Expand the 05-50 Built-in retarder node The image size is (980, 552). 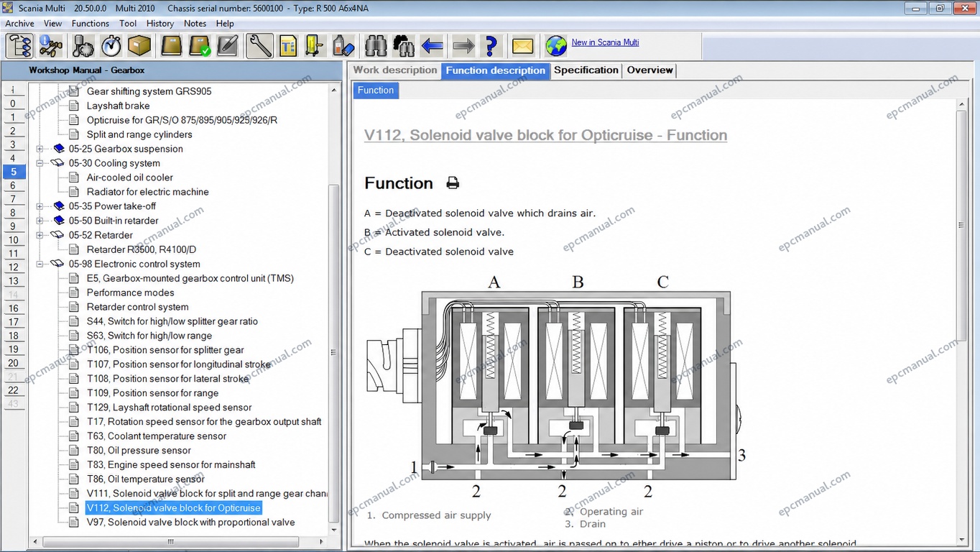[x=40, y=221]
